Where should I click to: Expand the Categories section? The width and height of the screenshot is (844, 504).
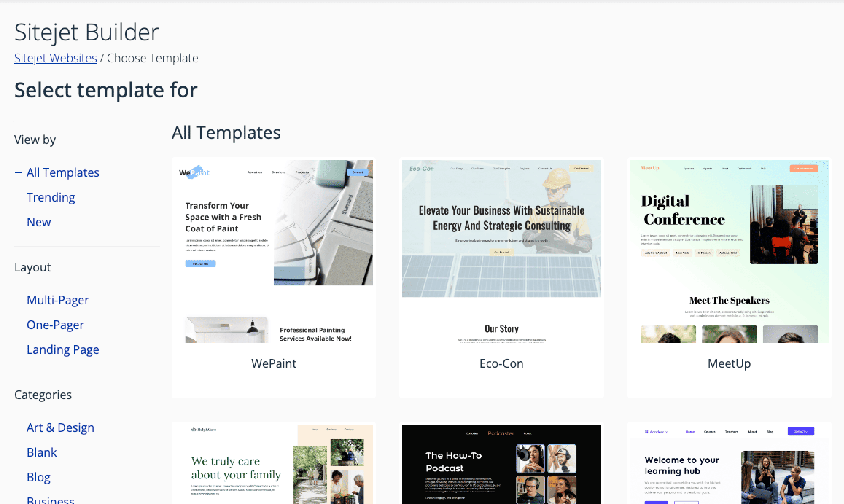43,395
